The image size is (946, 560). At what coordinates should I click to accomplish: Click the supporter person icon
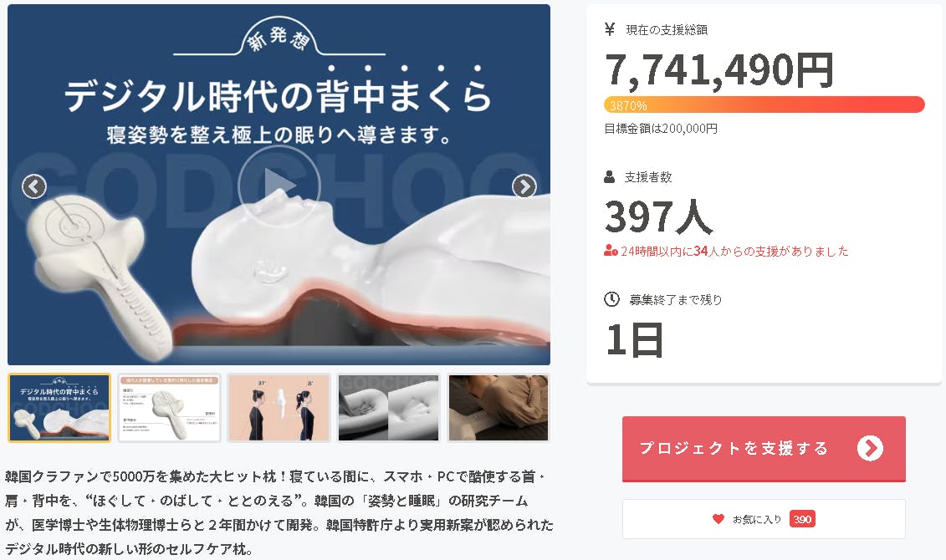click(x=610, y=176)
